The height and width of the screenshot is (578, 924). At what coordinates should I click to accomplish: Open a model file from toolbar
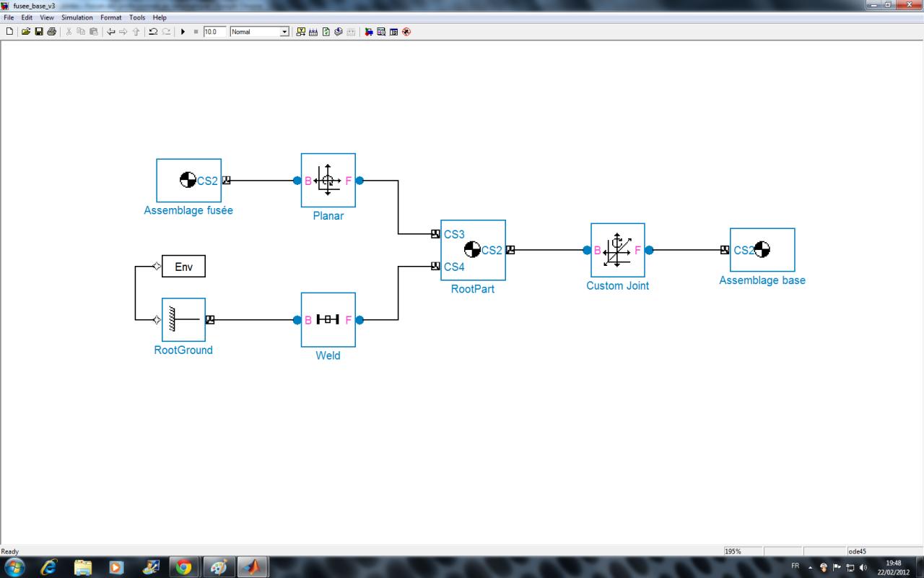pos(26,32)
